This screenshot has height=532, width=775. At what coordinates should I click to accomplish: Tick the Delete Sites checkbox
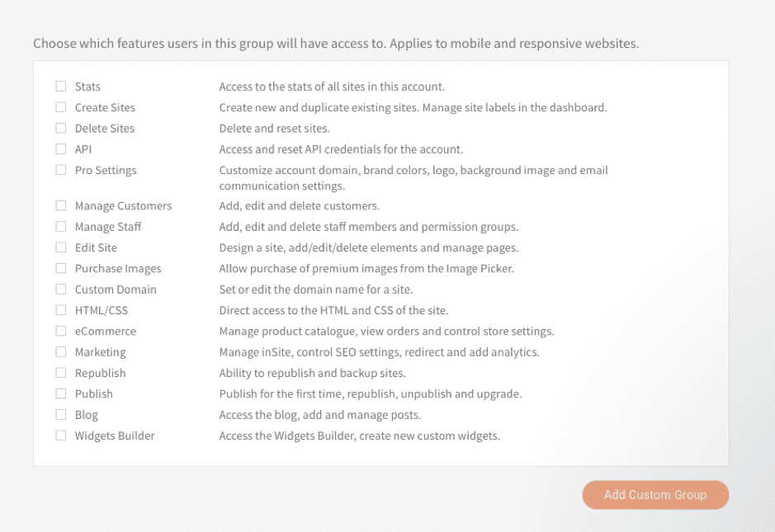click(x=61, y=128)
